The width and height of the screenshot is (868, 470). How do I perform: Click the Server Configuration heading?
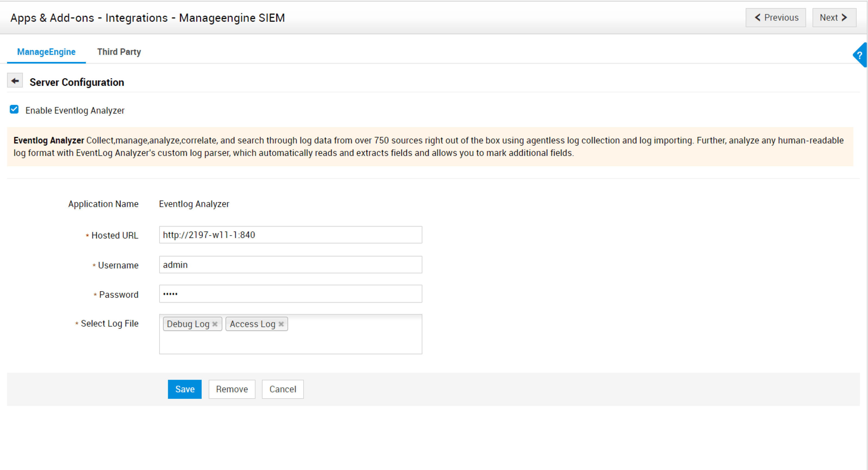77,82
